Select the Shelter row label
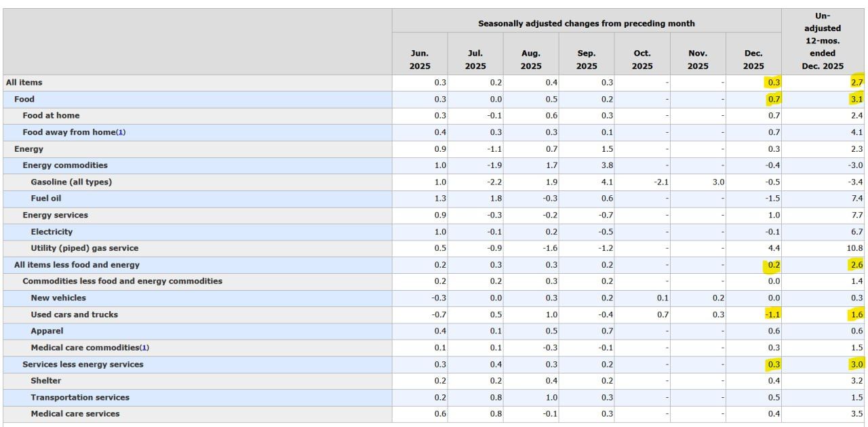 pos(45,381)
